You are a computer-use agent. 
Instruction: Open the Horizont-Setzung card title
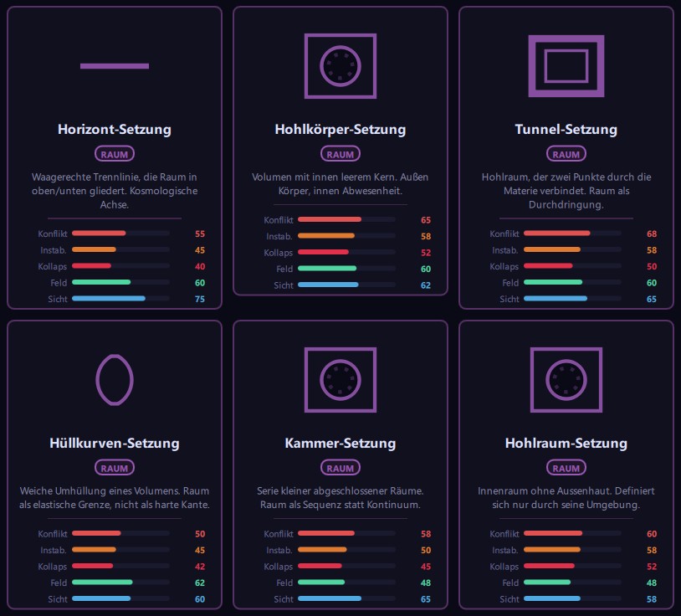point(115,130)
